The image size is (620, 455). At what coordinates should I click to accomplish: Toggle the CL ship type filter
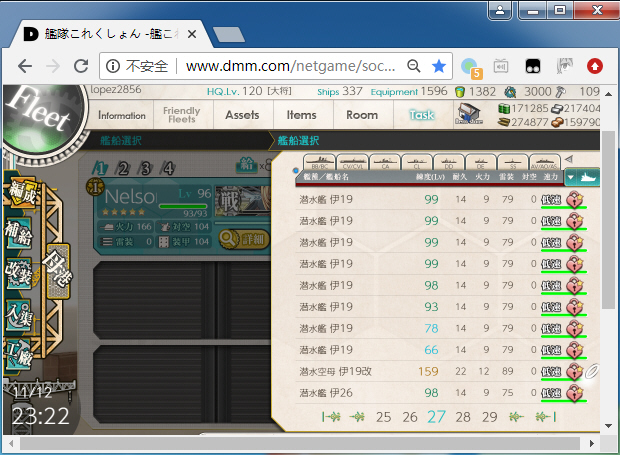[x=417, y=162]
